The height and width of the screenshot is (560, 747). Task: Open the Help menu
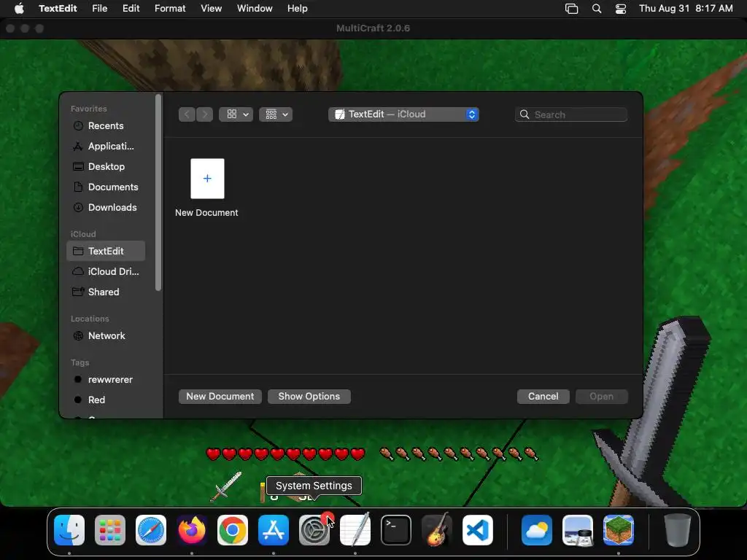298,9
